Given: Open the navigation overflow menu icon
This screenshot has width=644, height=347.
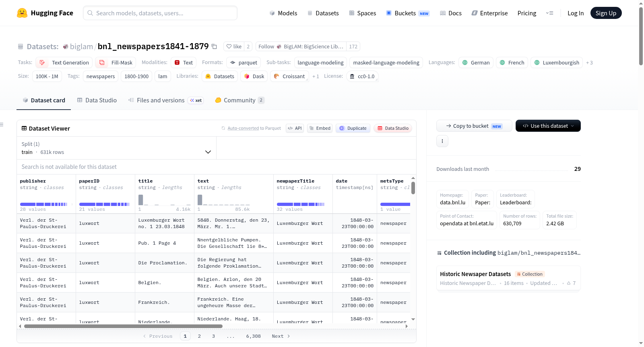Looking at the screenshot, I should [549, 13].
